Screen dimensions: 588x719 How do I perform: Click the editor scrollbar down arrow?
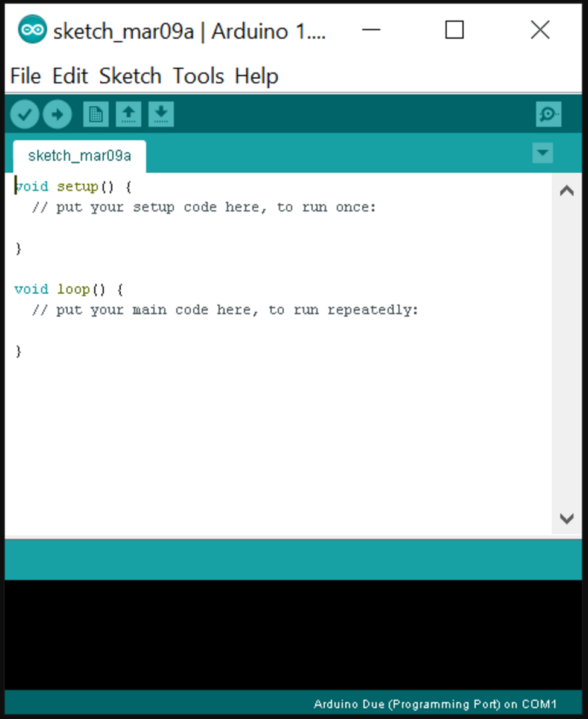[567, 518]
